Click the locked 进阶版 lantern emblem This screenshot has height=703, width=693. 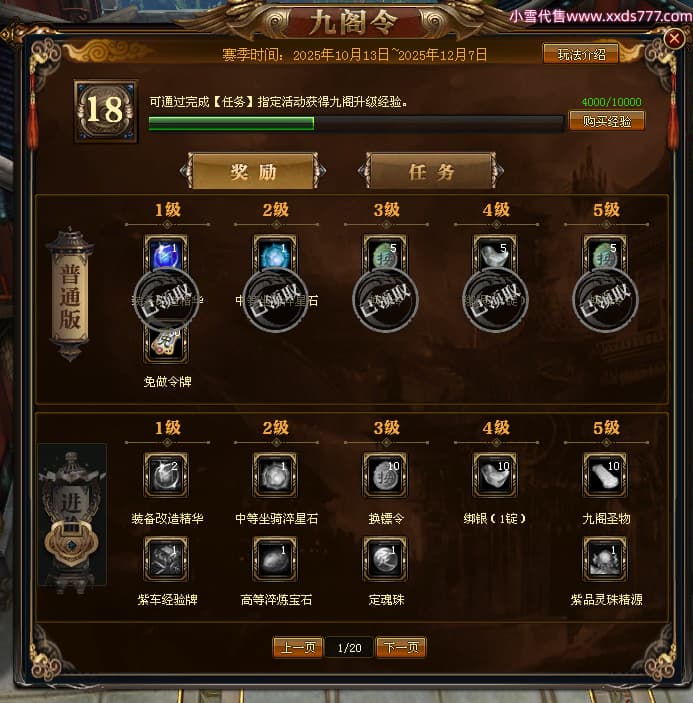tap(72, 516)
